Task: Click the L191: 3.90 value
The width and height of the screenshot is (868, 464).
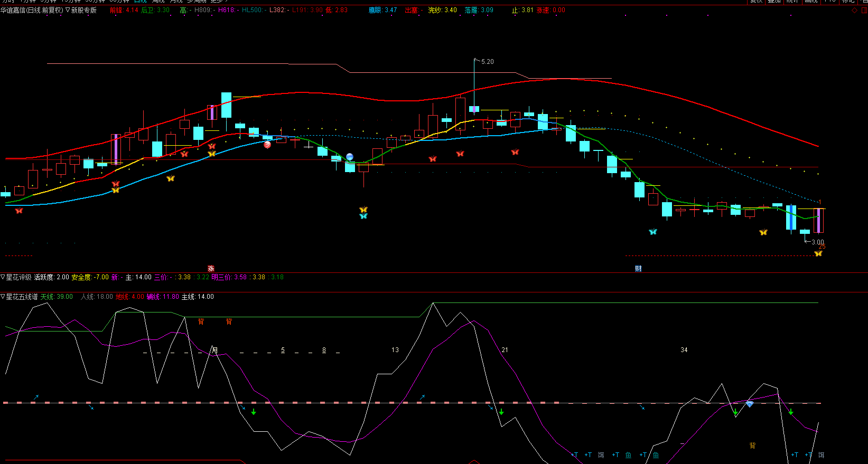Action: 307,10
